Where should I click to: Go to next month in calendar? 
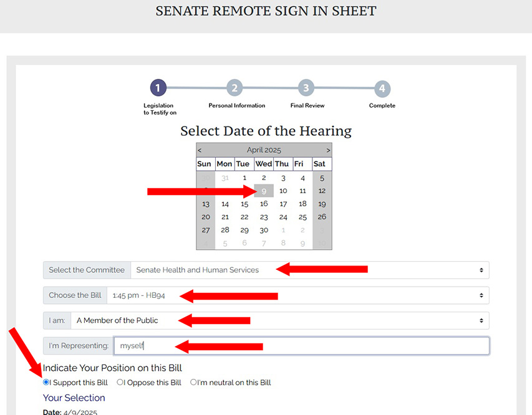[x=328, y=150]
